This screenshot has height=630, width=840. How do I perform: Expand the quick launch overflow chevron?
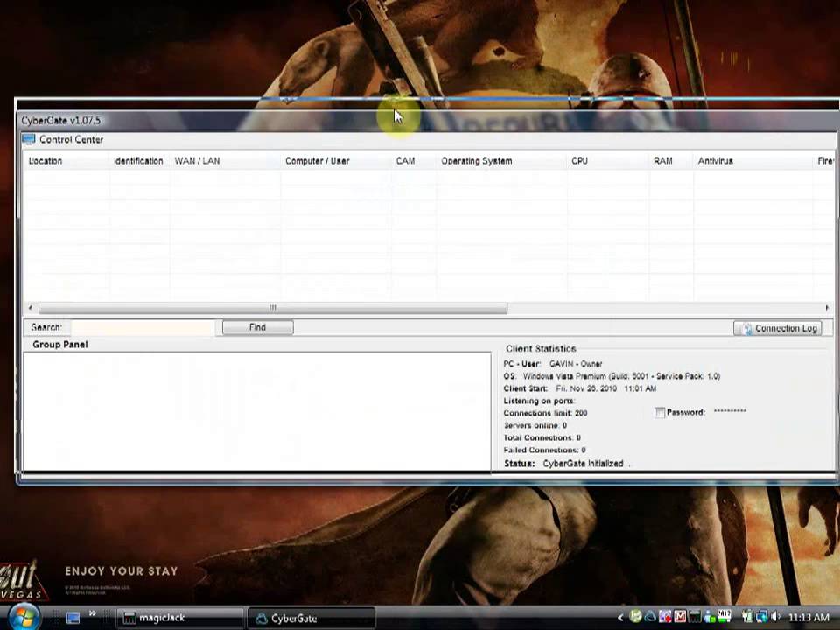point(92,613)
